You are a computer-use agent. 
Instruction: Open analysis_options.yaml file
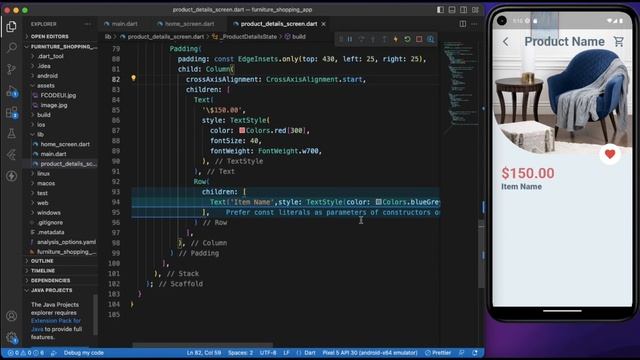pyautogui.click(x=66, y=242)
